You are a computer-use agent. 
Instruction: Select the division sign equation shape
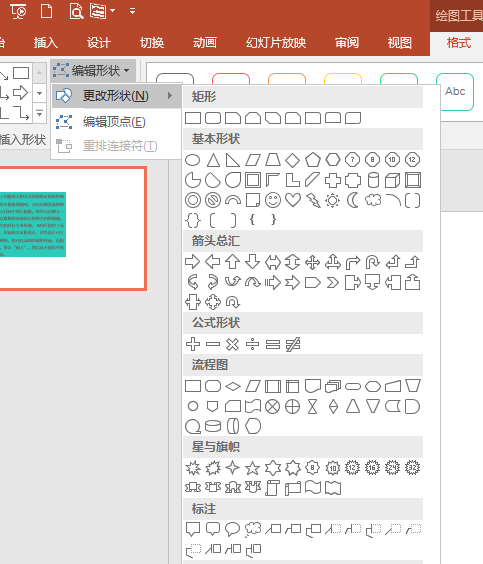point(252,344)
